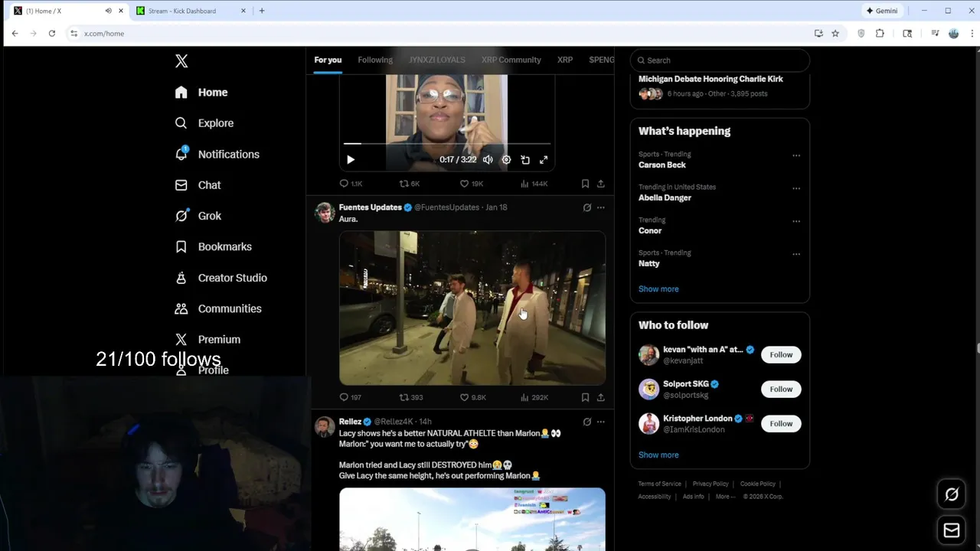
Task: Share the Aura post
Action: tap(601, 397)
